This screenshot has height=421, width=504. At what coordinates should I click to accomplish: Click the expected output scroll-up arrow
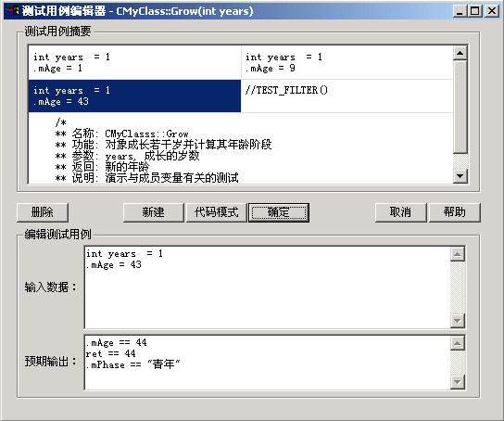tap(457, 343)
